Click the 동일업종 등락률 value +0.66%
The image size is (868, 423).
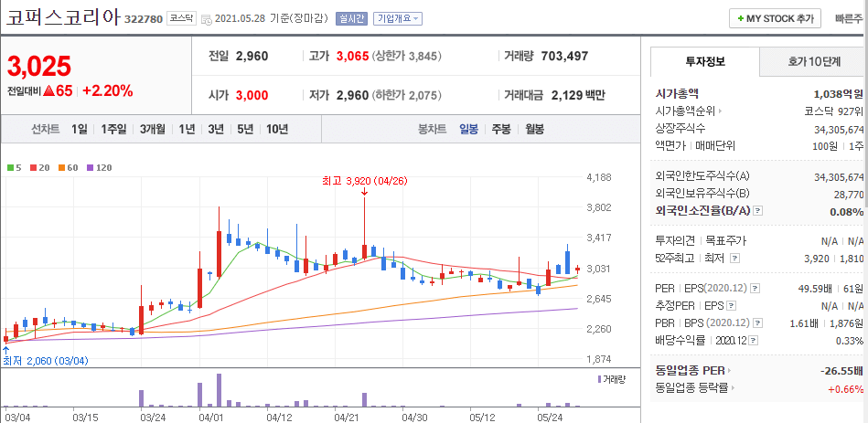[x=845, y=388]
